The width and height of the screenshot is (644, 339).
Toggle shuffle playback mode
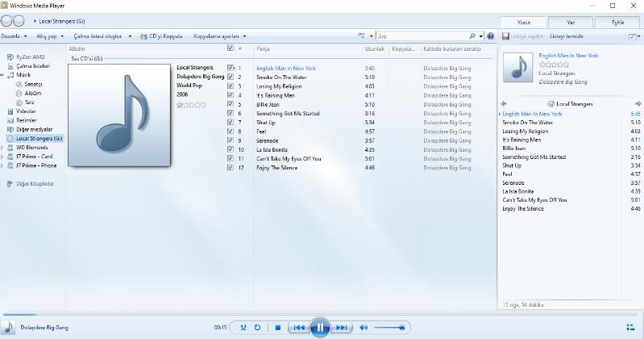pyautogui.click(x=243, y=328)
